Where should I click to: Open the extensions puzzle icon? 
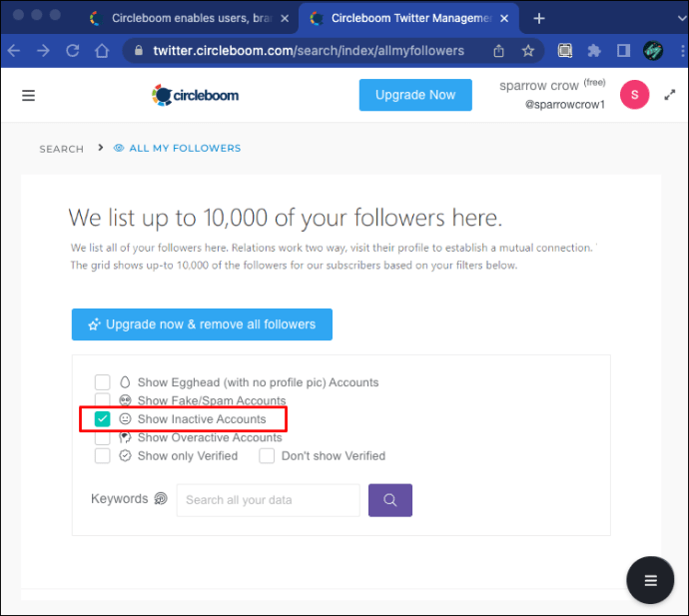[594, 51]
